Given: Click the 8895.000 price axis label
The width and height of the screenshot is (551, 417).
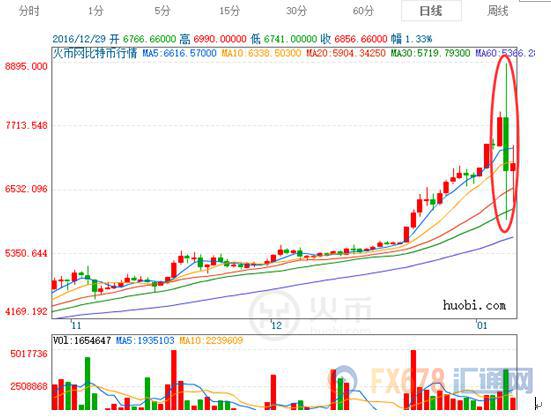Looking at the screenshot, I should [x=26, y=66].
